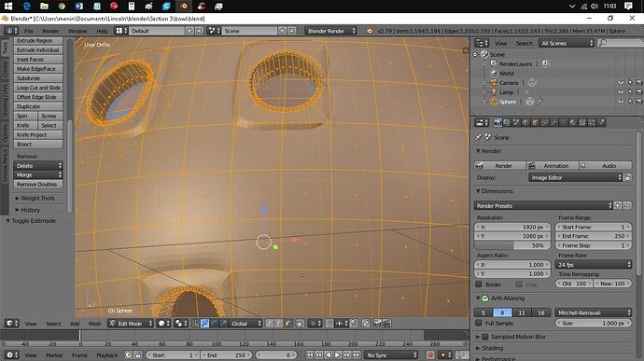The image size is (644, 361).
Task: Open the Add menu in viewport header
Action: click(x=75, y=324)
